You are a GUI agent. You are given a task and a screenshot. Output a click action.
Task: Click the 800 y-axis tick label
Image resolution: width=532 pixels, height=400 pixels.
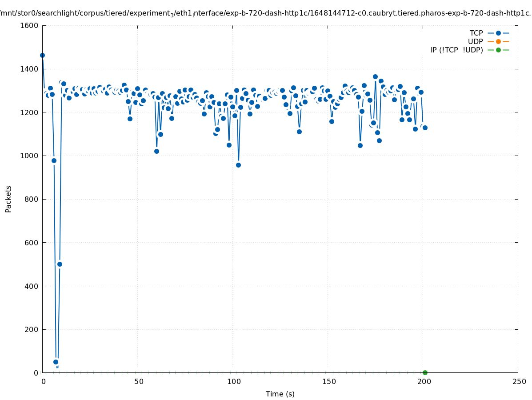31,199
